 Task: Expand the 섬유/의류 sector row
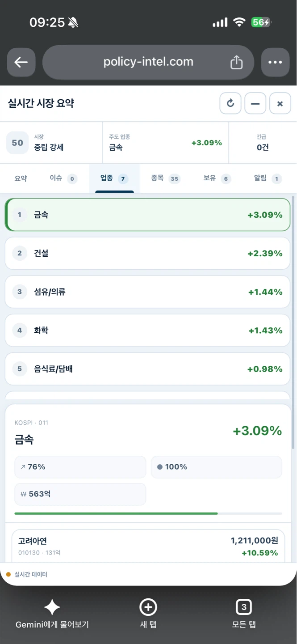[147, 292]
